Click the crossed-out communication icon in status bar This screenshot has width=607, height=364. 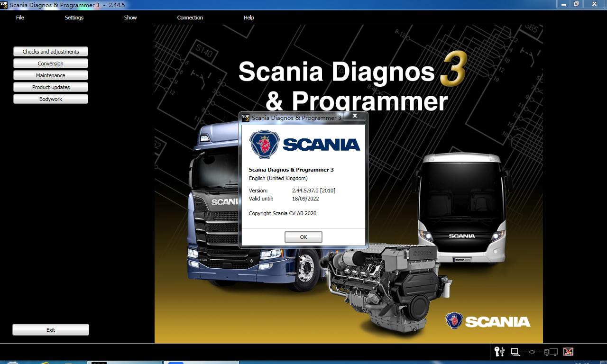(568, 352)
